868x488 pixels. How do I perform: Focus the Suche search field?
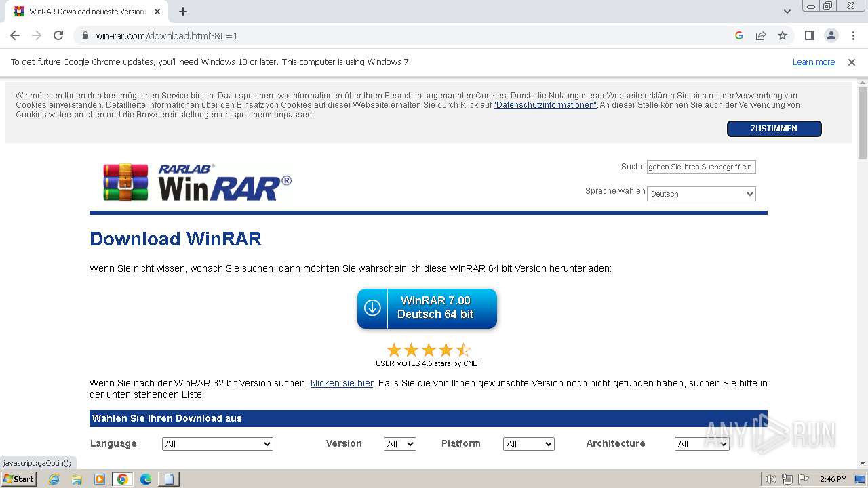[701, 167]
